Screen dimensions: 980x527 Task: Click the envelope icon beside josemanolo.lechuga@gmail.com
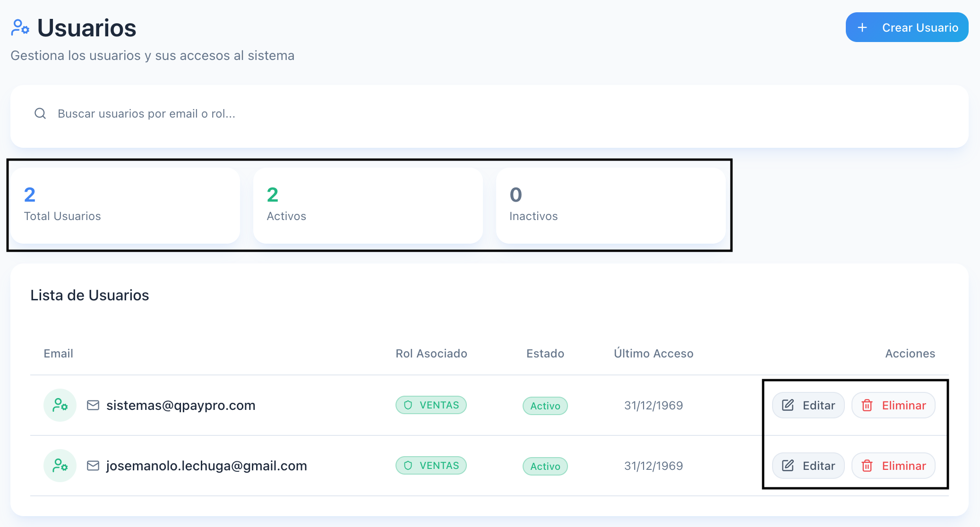click(93, 466)
